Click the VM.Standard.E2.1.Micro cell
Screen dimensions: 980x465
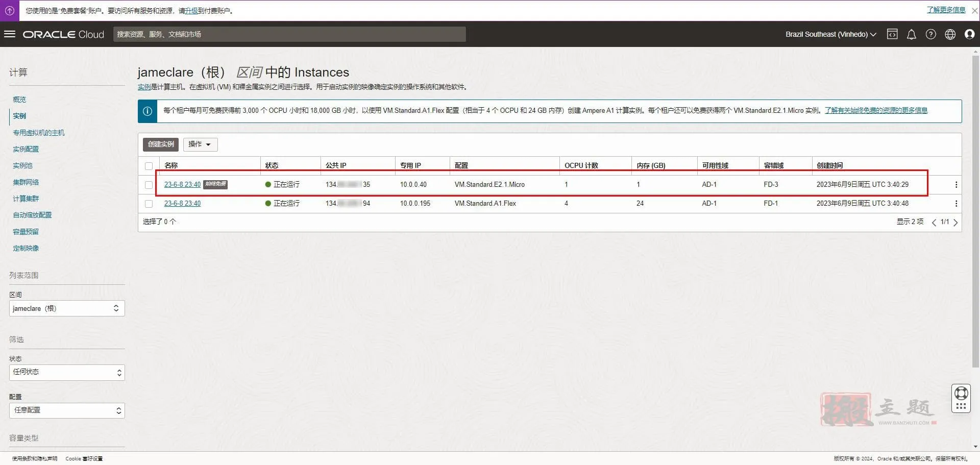coord(489,185)
